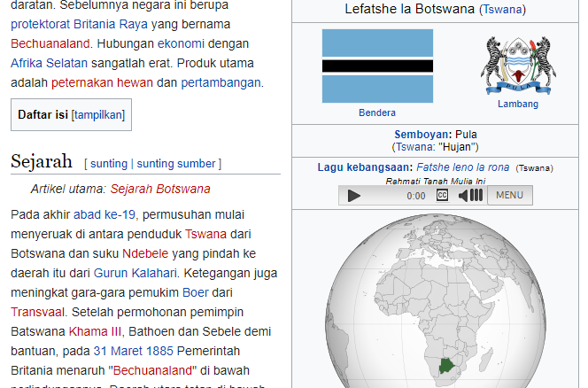
Task: Open the Semboyan link in infobox
Action: [421, 135]
